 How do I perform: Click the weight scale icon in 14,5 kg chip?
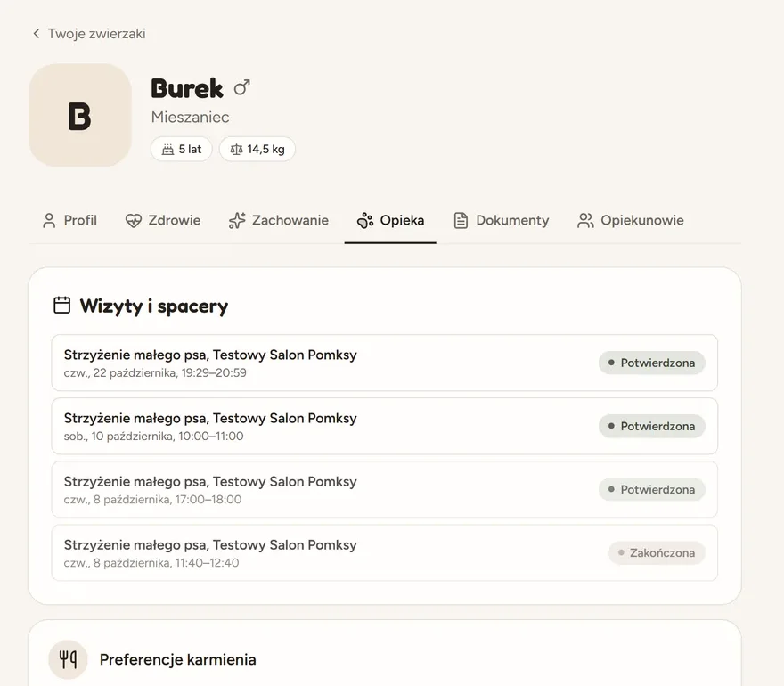click(236, 149)
